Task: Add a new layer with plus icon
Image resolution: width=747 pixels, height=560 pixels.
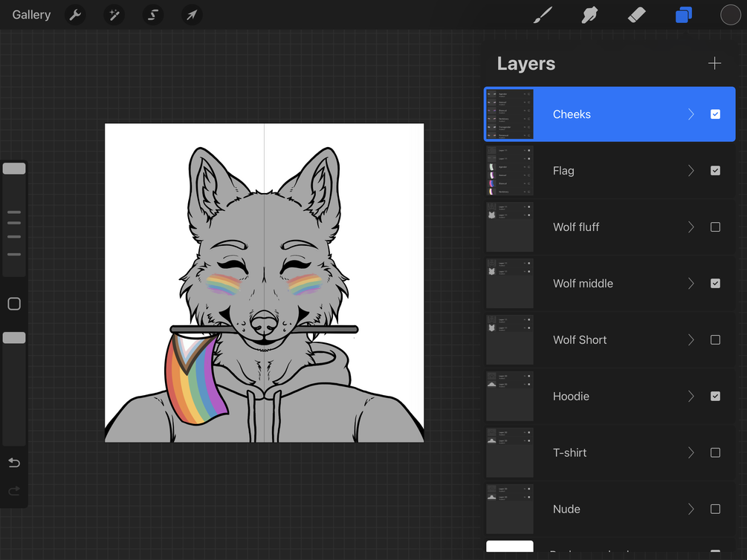Action: (x=714, y=63)
